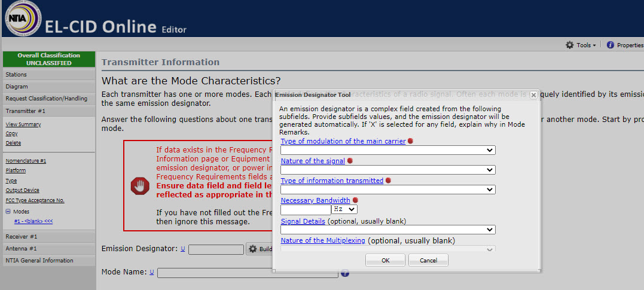Click red required marker beside Type of modulation
This screenshot has height=290, width=644.
410,141
